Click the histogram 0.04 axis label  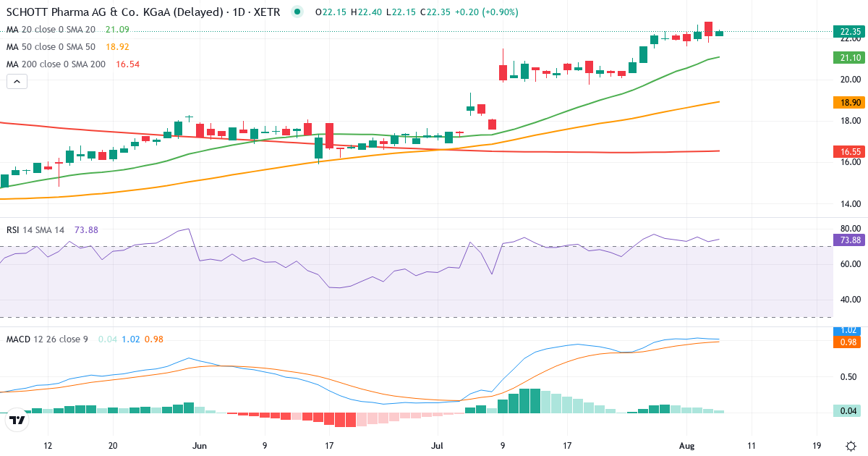pyautogui.click(x=846, y=410)
